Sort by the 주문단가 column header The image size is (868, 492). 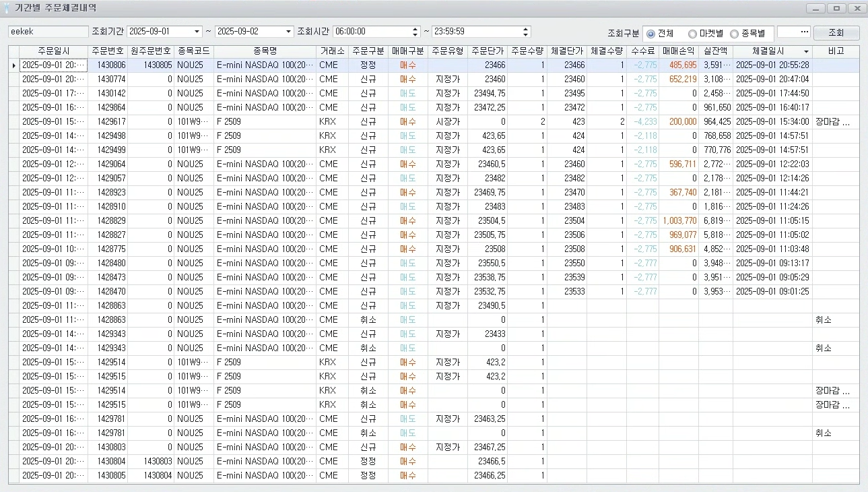pyautogui.click(x=488, y=51)
